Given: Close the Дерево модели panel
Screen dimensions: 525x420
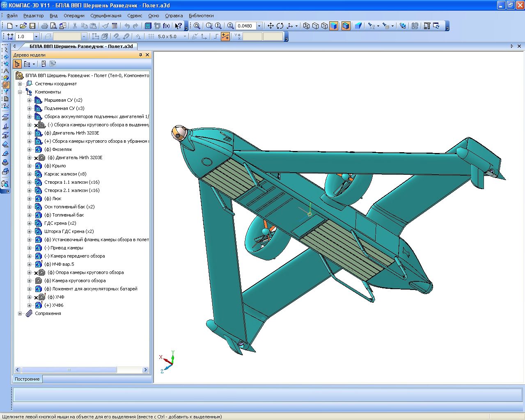Looking at the screenshot, I should point(147,55).
